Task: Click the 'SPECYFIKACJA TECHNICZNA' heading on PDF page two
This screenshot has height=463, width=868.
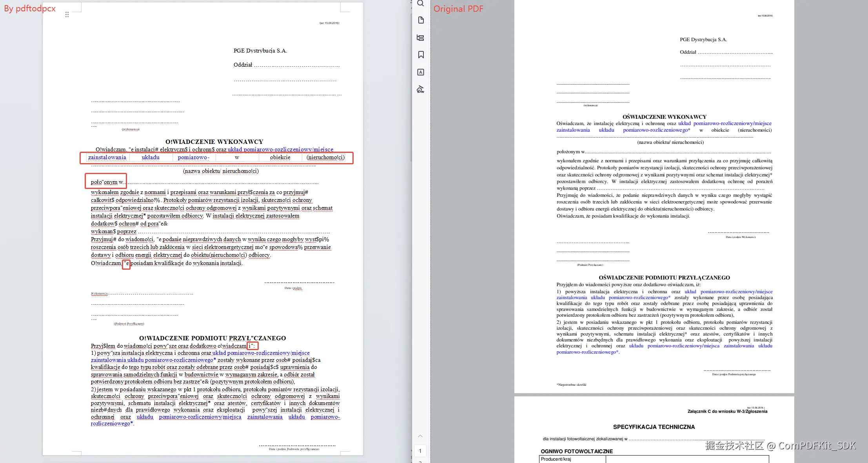Action: (x=654, y=427)
